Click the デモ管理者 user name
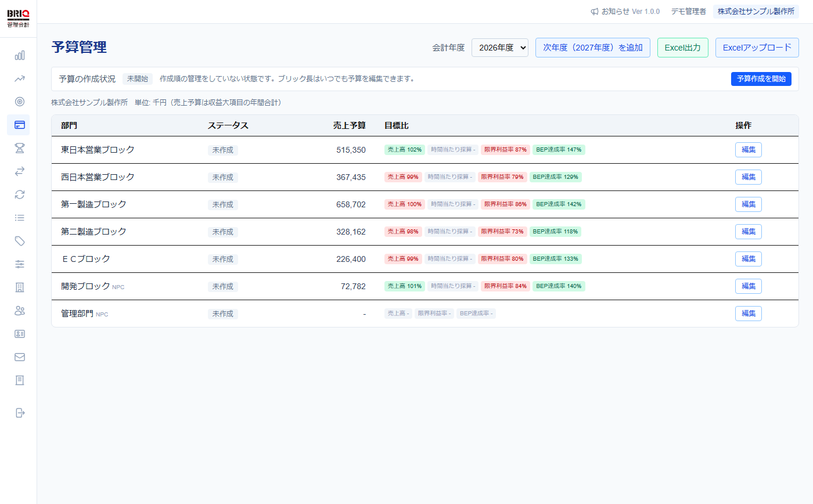813x504 pixels. point(689,12)
